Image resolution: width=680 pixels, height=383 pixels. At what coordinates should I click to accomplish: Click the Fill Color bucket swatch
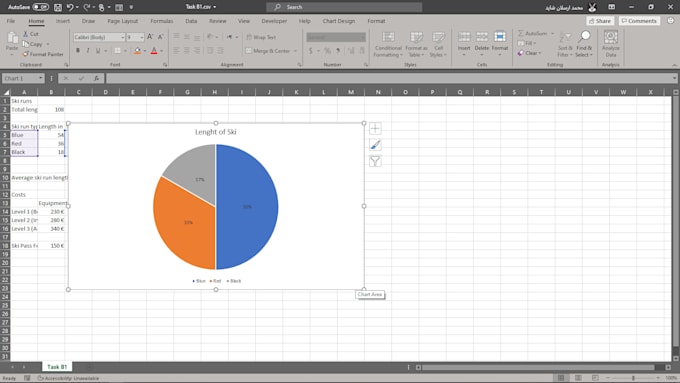coord(137,51)
